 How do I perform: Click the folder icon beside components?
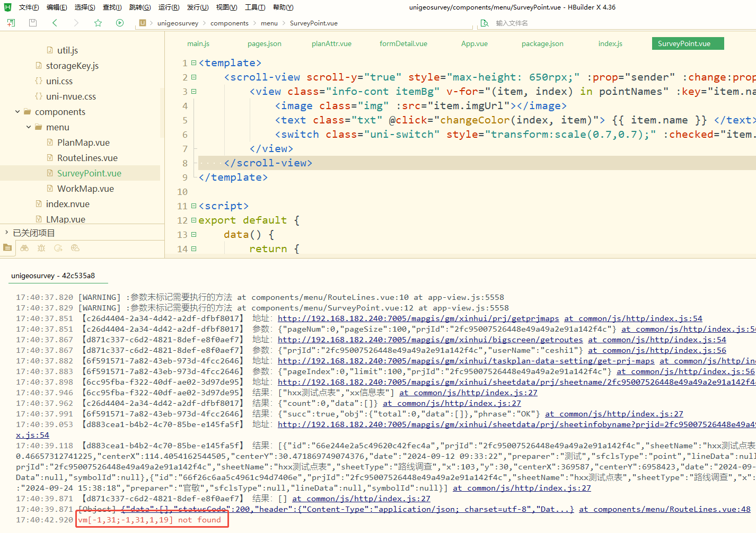pyautogui.click(x=28, y=111)
